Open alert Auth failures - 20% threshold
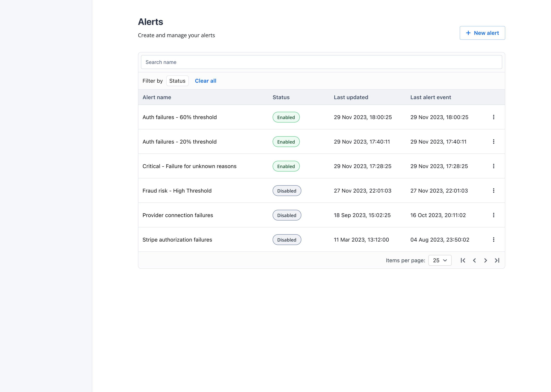This screenshot has height=392, width=551. [179, 142]
